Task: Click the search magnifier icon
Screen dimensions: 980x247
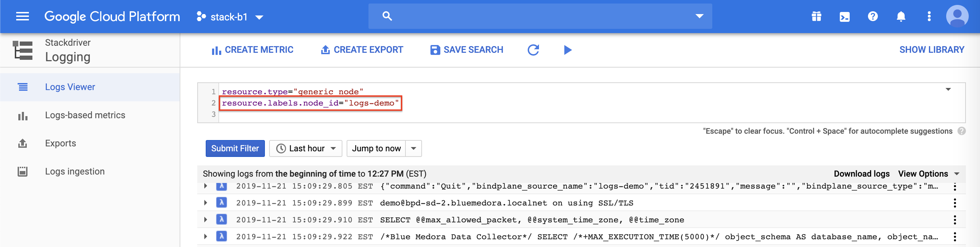Action: pos(387,16)
